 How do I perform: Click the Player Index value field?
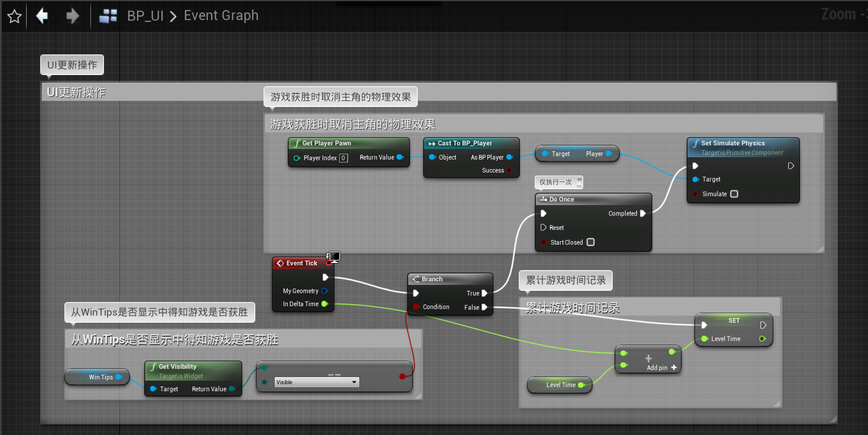tap(343, 158)
